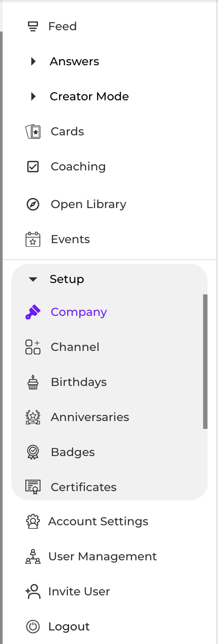Open the Events calendar icon

pos(33,239)
